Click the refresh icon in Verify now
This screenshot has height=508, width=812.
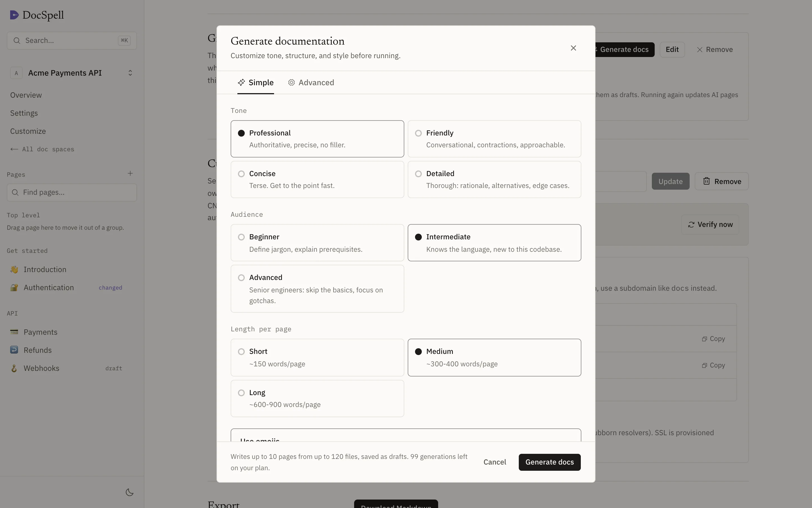691,224
